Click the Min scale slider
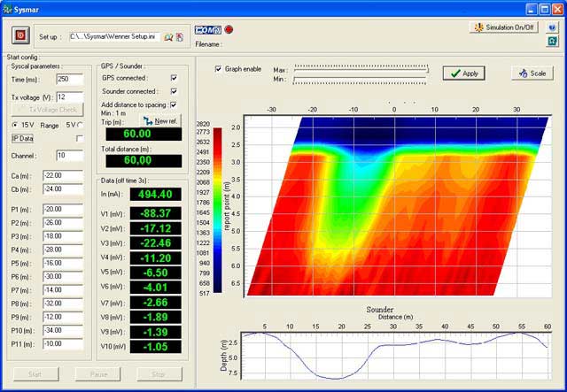Viewport: 567px width, 392px height. [360, 80]
